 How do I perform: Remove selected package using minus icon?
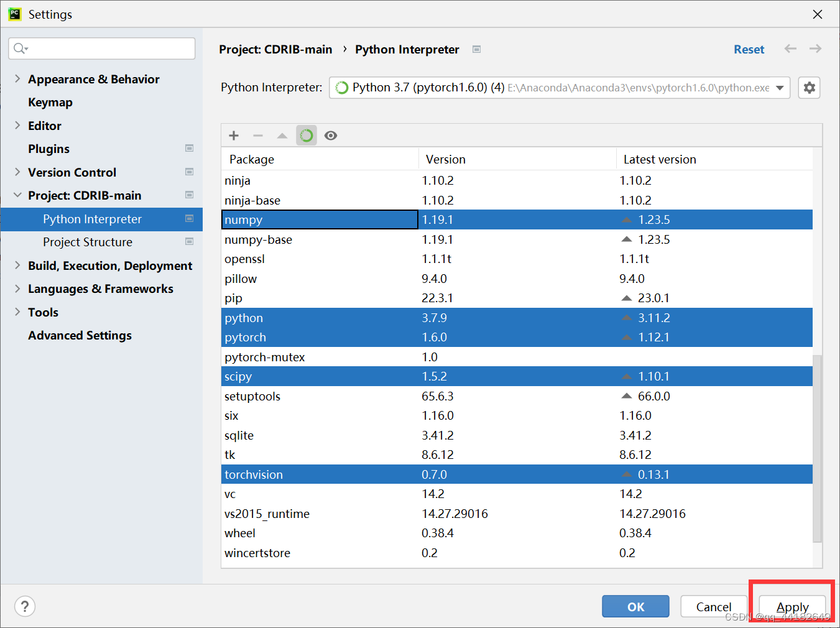tap(257, 135)
